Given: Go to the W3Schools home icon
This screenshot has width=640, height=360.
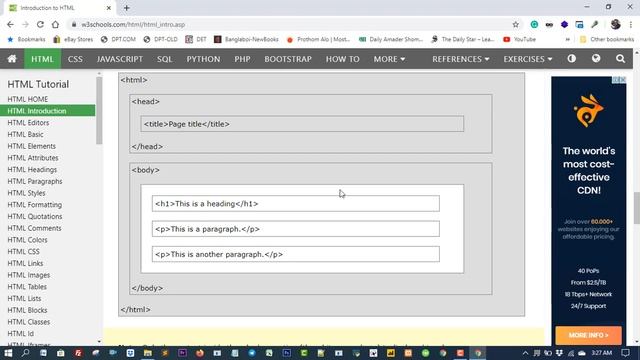Looking at the screenshot, I should [12, 59].
